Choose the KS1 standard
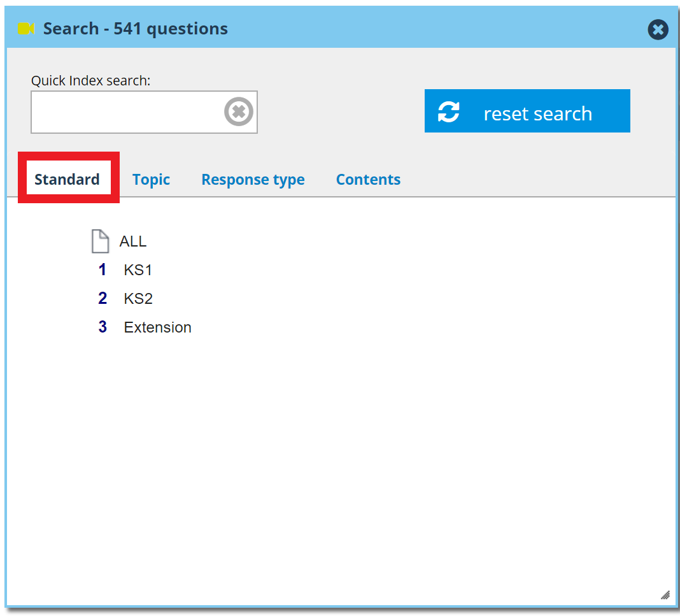The image size is (680, 616). (138, 270)
